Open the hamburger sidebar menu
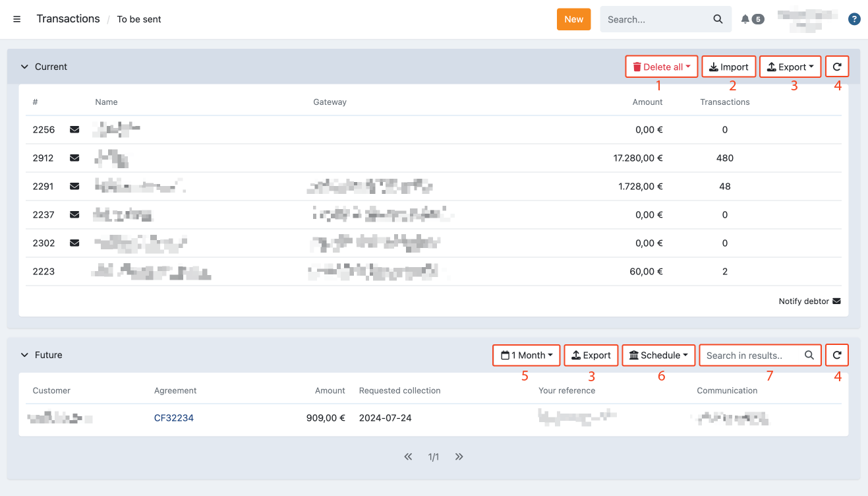 point(17,19)
